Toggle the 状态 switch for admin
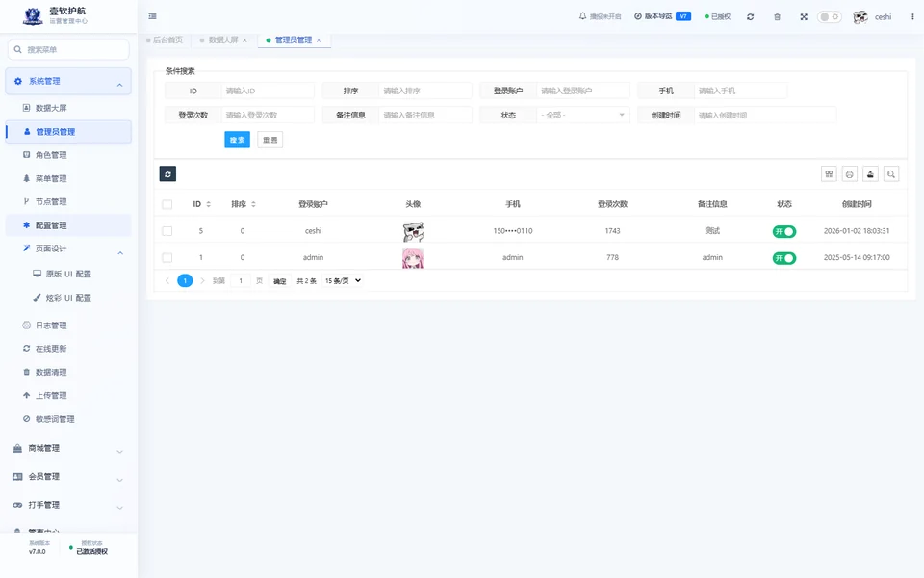 tap(784, 258)
